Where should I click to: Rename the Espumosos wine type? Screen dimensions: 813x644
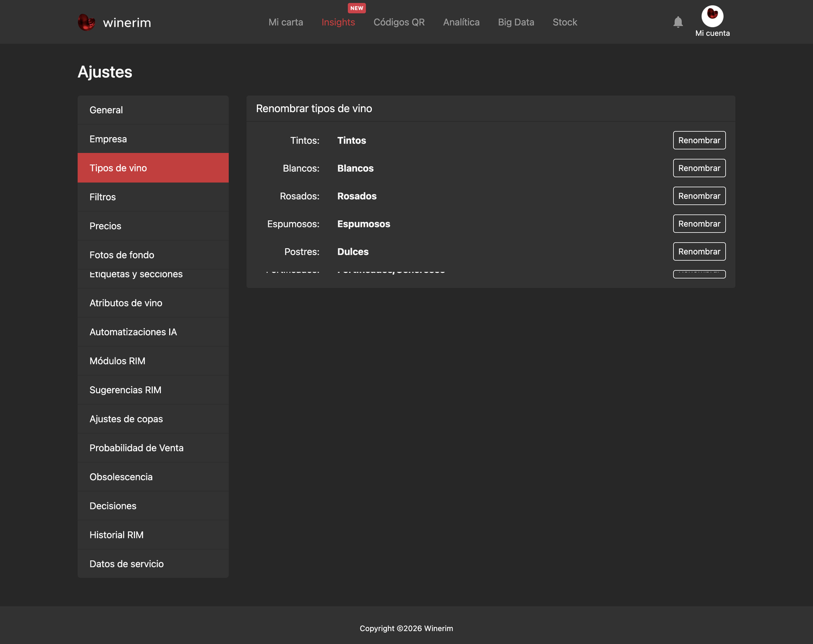coord(699,224)
